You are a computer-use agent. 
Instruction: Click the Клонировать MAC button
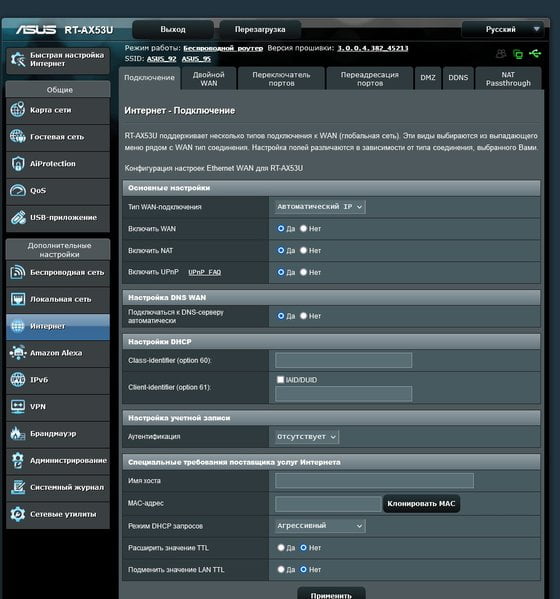pyautogui.click(x=421, y=503)
